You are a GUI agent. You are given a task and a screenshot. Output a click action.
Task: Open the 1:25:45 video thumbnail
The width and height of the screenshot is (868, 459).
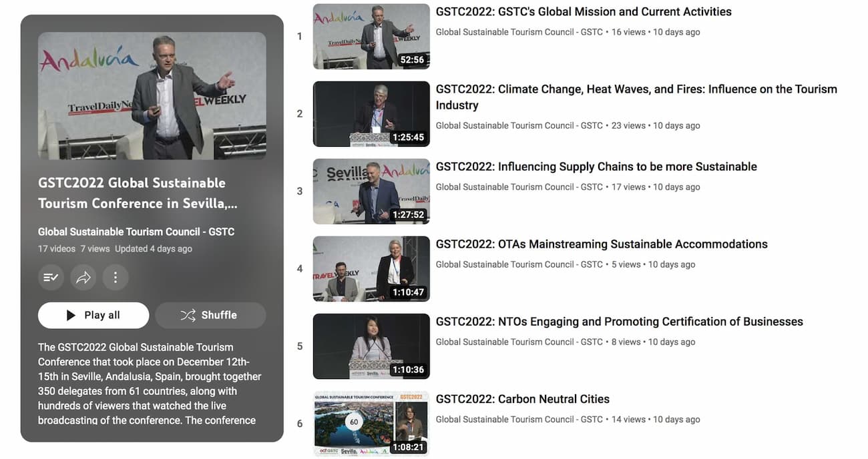coord(371,114)
